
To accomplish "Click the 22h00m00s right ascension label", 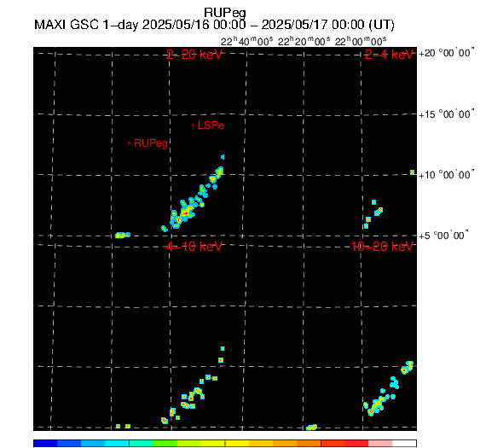I will (361, 41).
